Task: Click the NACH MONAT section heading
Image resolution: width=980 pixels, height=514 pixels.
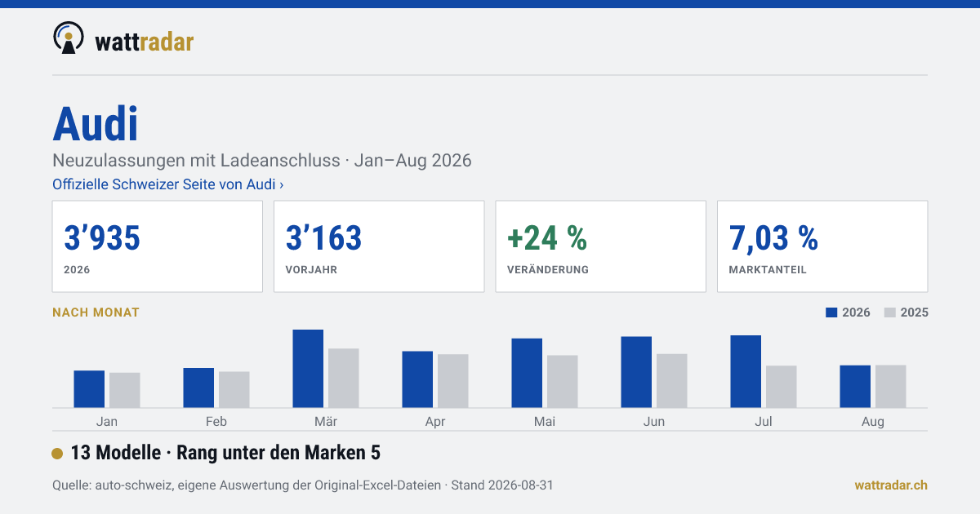Action: 96,312
